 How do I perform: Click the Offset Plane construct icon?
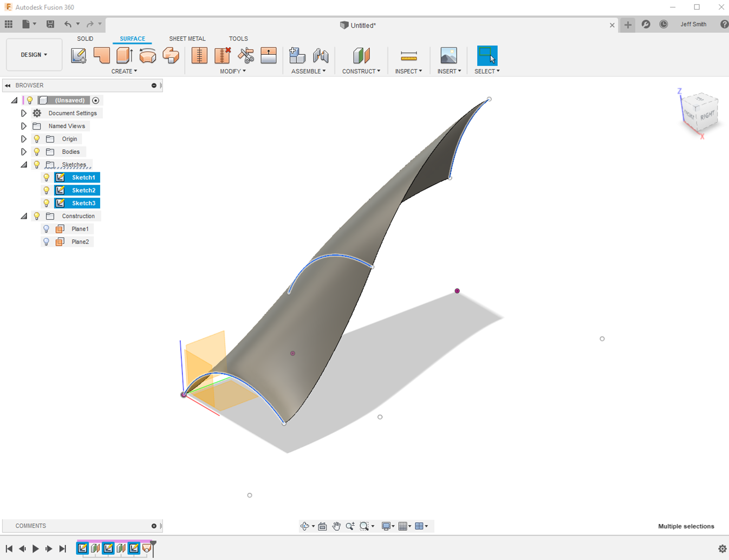361,56
